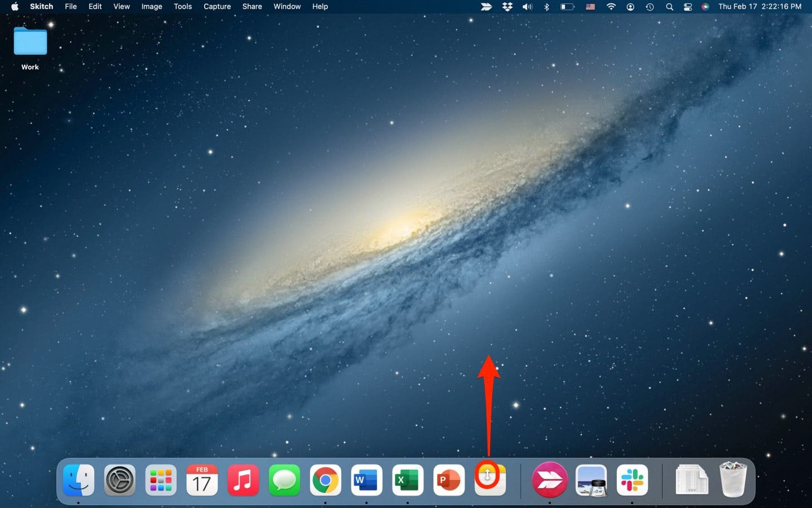
Task: Open the Music app
Action: (243, 480)
